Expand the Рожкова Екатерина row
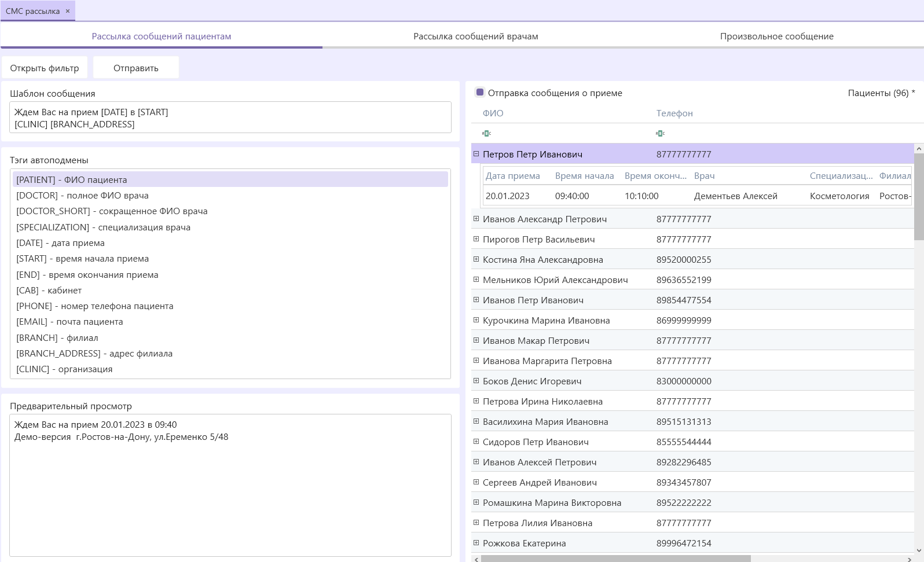The image size is (924, 562). click(x=476, y=543)
